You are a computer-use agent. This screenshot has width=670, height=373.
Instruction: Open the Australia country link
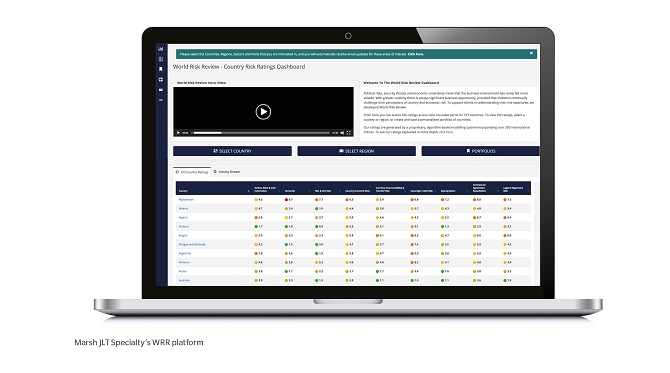(184, 280)
